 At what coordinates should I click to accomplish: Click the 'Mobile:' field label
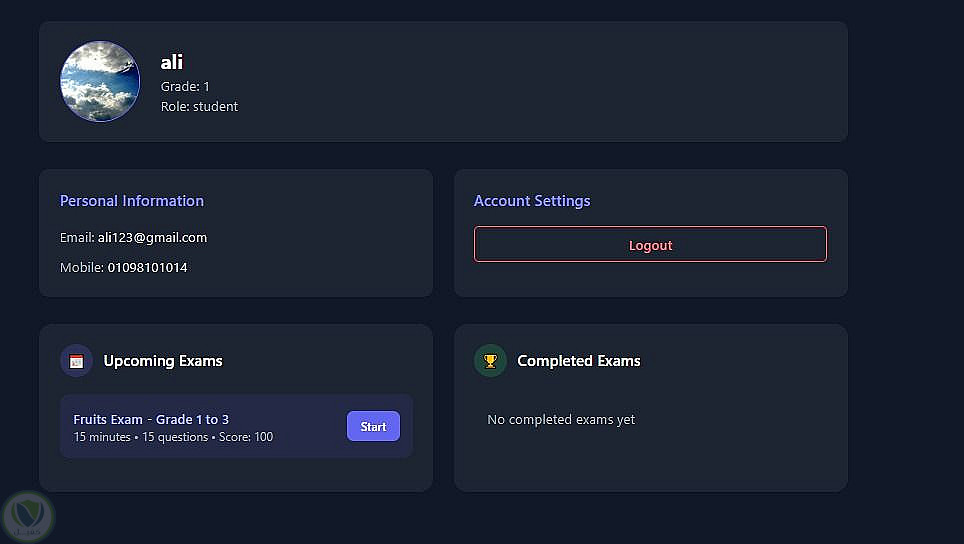pyautogui.click(x=82, y=268)
